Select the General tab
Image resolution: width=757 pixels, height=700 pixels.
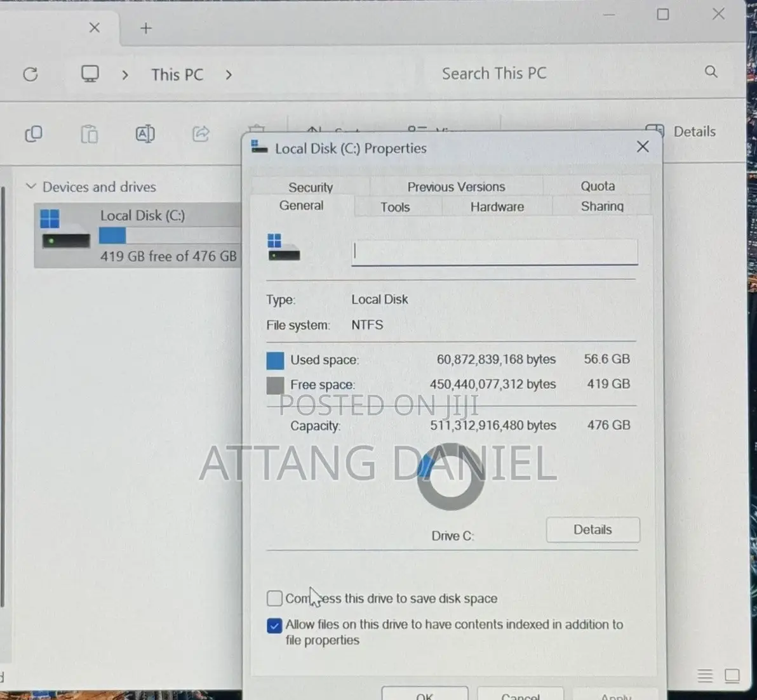[x=301, y=206]
